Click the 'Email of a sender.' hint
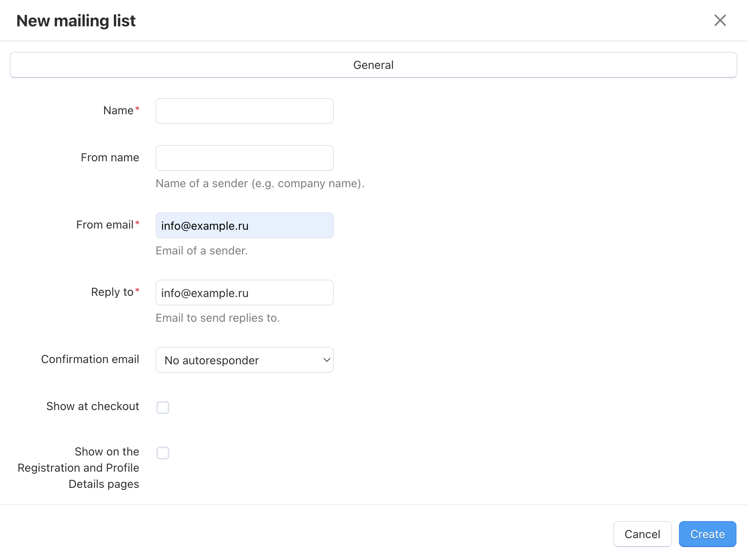Screen dimensions: 747x560 point(201,251)
